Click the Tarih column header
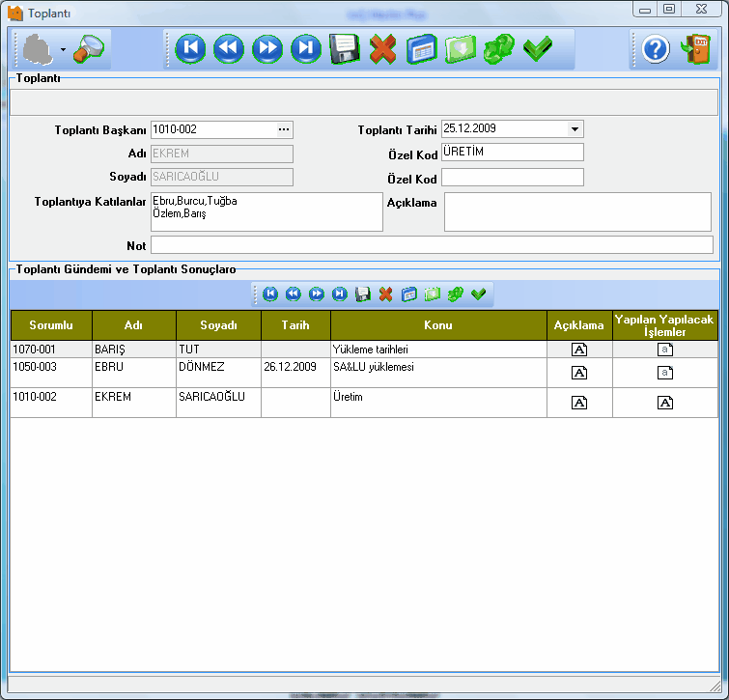This screenshot has height=700, width=729. click(x=295, y=325)
